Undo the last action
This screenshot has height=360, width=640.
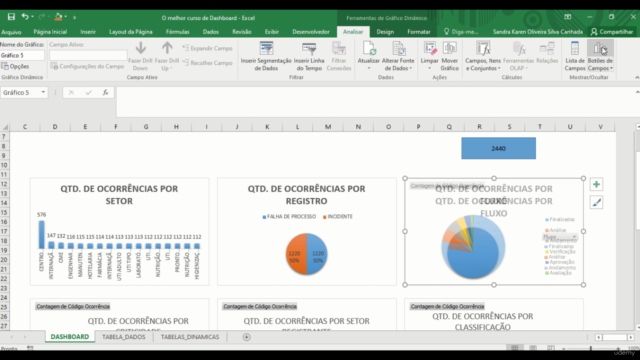25,17
